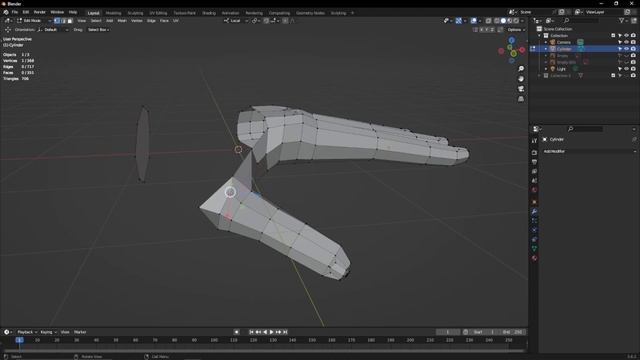Viewport: 640px width, 360px height.
Task: Click the blue Z axis gizmo ball
Action: [511, 40]
